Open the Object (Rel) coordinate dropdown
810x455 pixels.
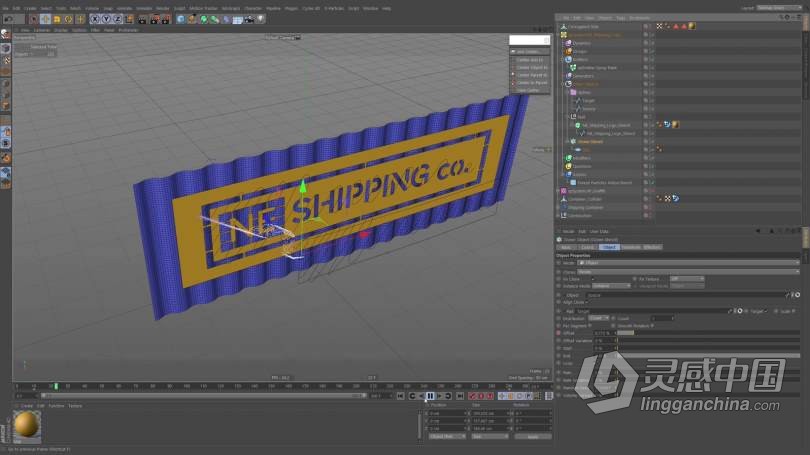pos(447,436)
